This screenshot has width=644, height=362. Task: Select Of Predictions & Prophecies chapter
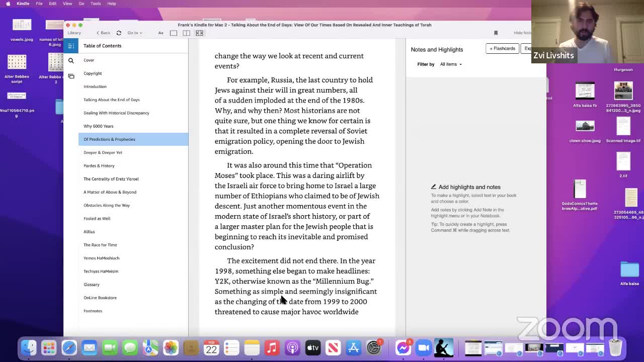click(133, 139)
